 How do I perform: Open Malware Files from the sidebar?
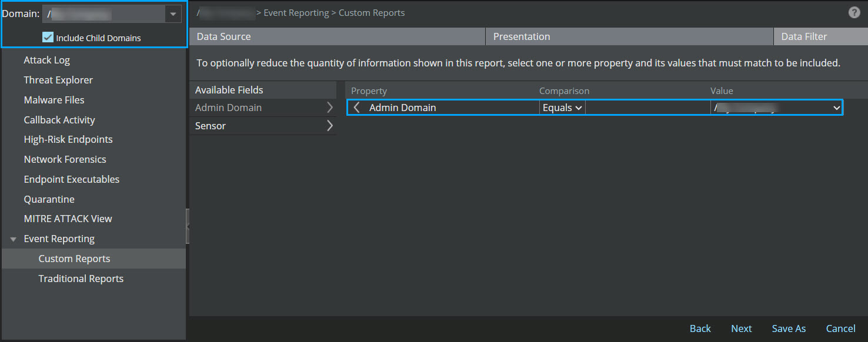(x=54, y=100)
